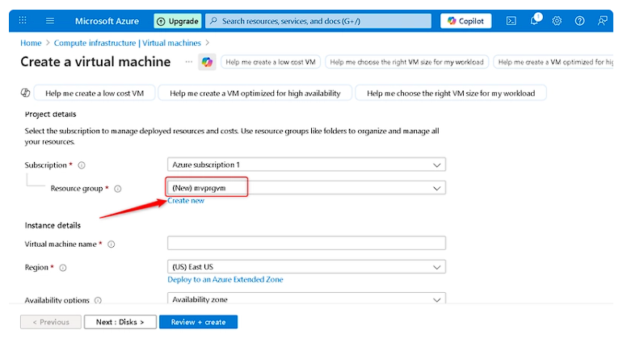Click the Virtual machine name text field
644x351 pixels.
coord(306,243)
